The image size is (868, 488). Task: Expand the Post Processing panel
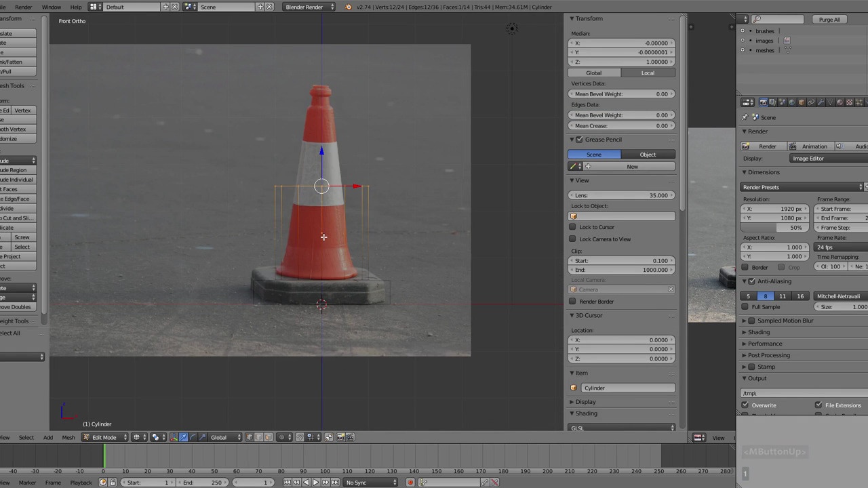click(x=744, y=355)
